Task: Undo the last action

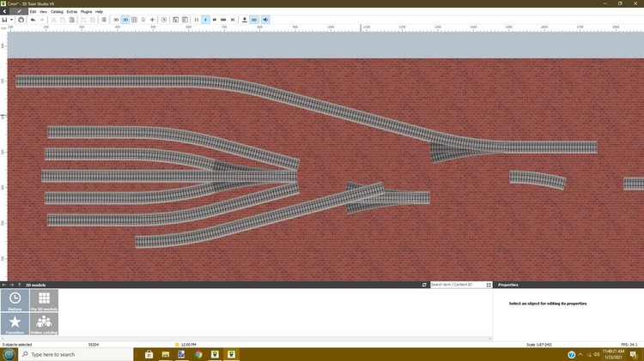Action: pyautogui.click(x=33, y=20)
